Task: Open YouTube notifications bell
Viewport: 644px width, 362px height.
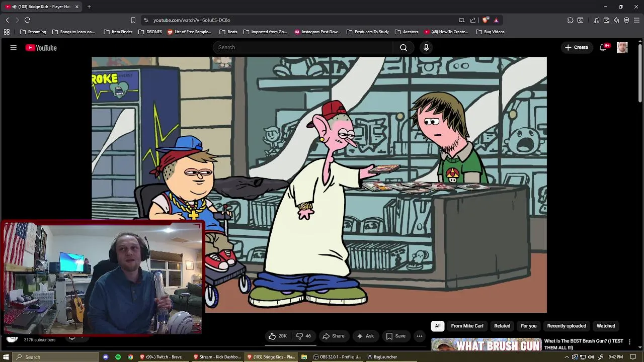Action: tap(603, 47)
